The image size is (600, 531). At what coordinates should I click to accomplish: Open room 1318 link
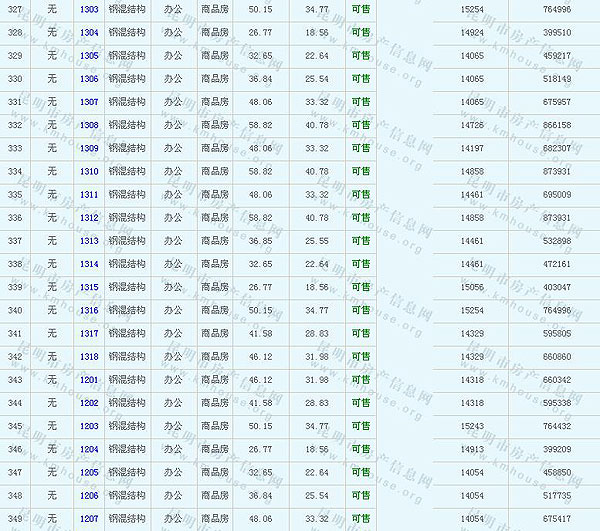(x=89, y=357)
